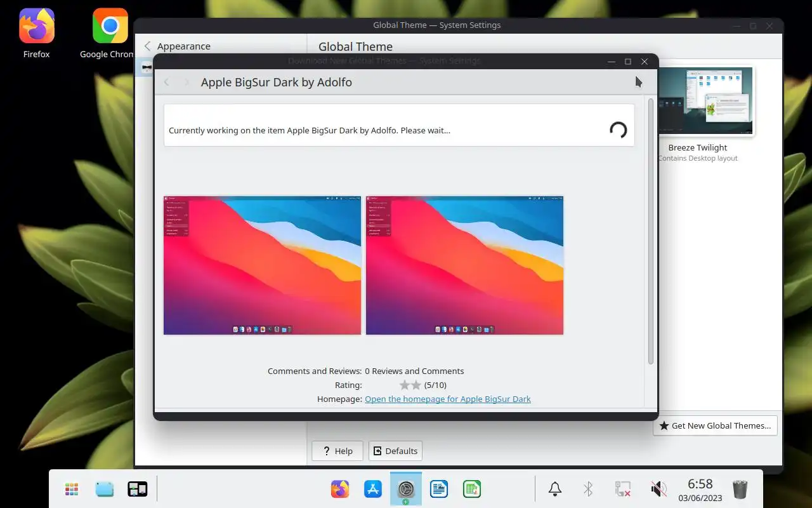The height and width of the screenshot is (508, 812).
Task: Open the file manager folder icon in dock
Action: [105, 489]
